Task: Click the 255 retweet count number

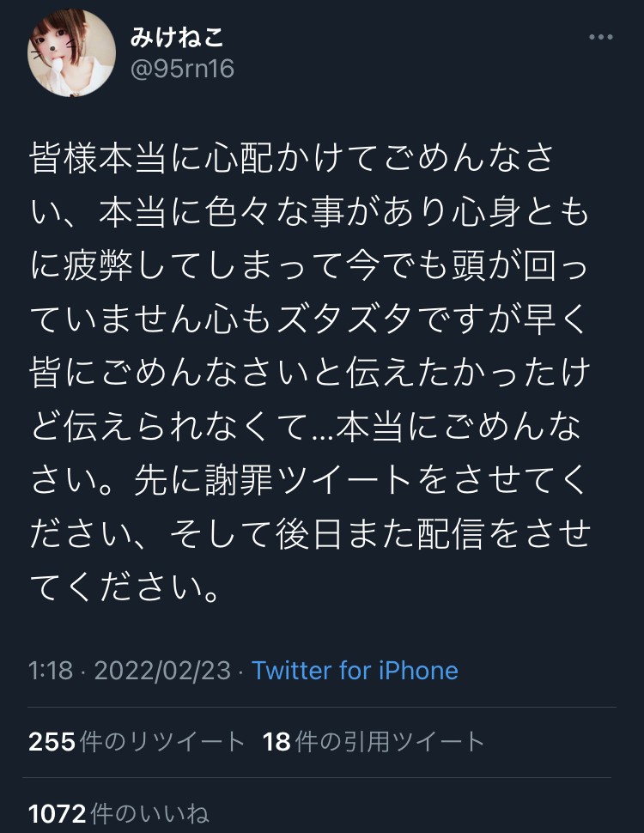Action: 52,742
